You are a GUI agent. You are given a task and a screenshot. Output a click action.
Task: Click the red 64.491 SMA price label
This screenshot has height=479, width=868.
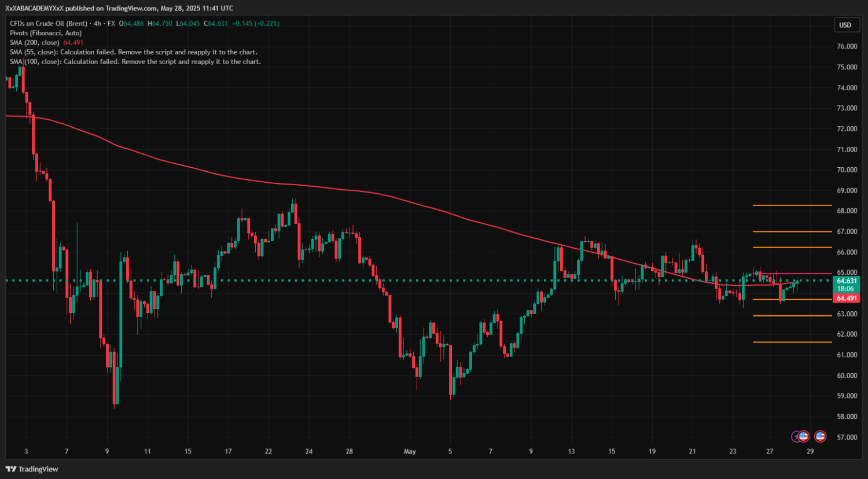[847, 299]
